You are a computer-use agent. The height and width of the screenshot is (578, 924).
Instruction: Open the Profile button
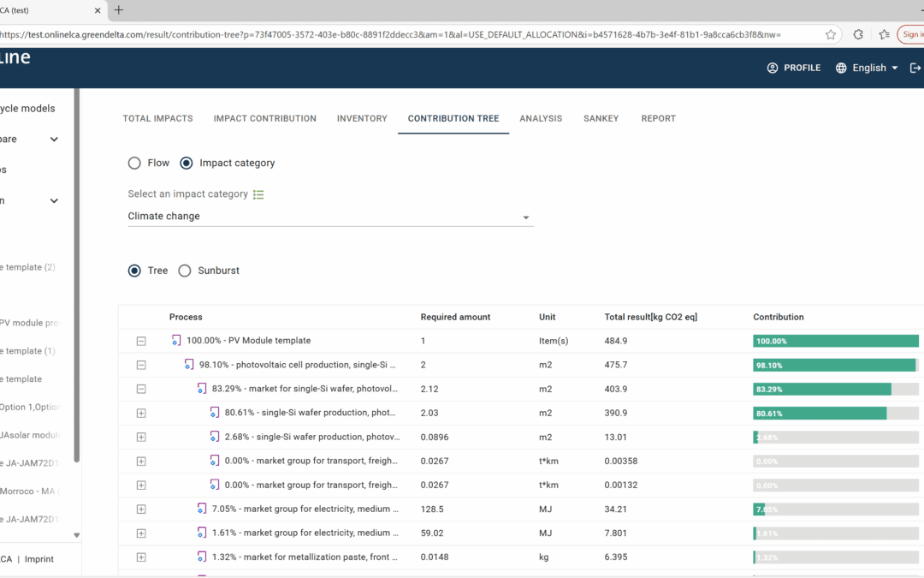click(793, 68)
